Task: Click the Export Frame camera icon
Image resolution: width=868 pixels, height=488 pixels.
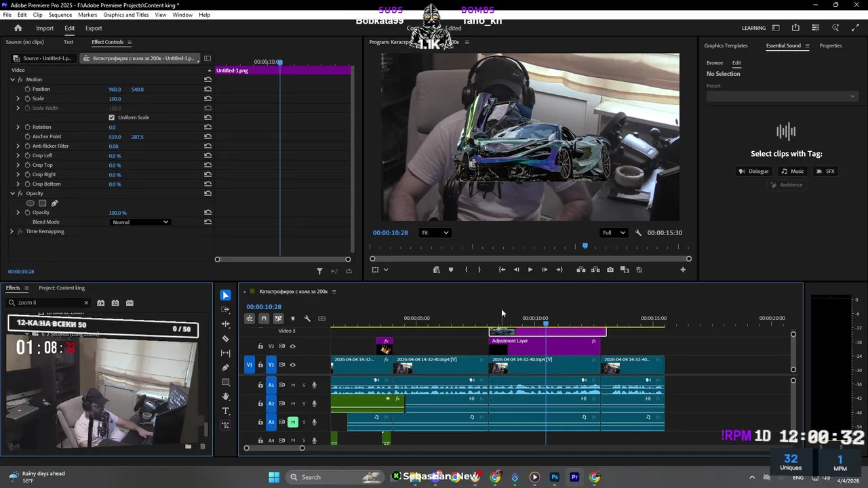Action: [x=610, y=270]
